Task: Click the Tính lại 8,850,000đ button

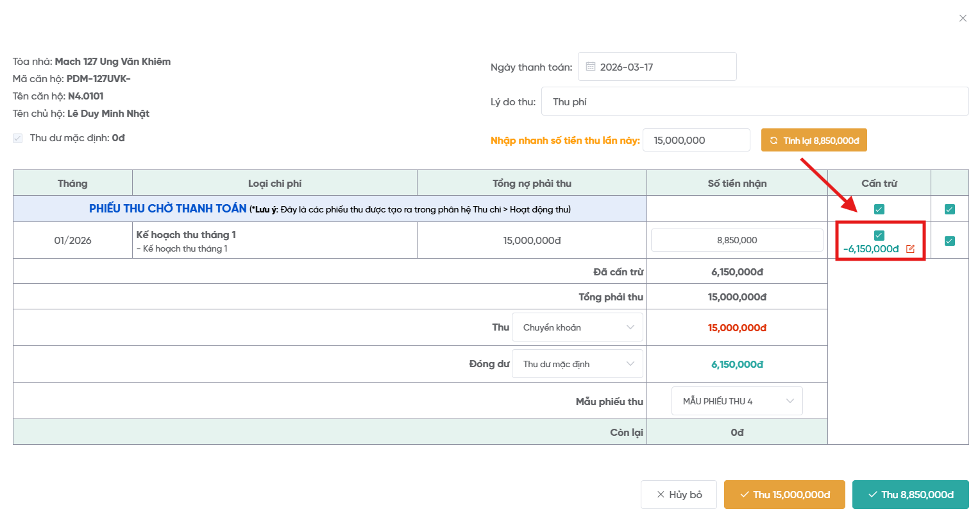Action: click(814, 141)
